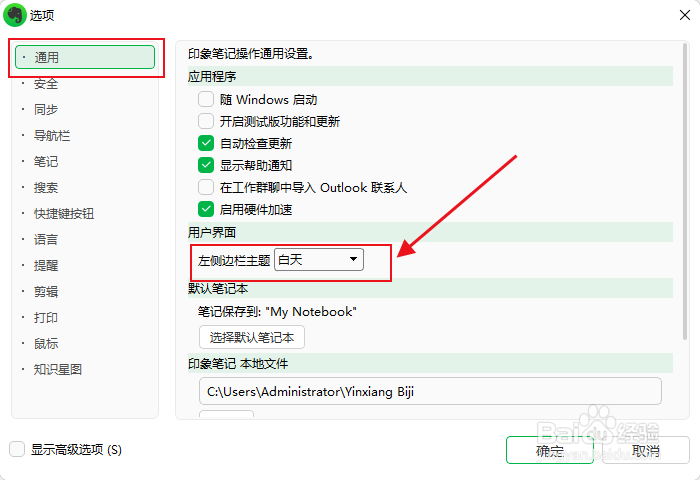Open the 快捷键按钮 settings category
This screenshot has height=480, width=700.
[x=64, y=213]
